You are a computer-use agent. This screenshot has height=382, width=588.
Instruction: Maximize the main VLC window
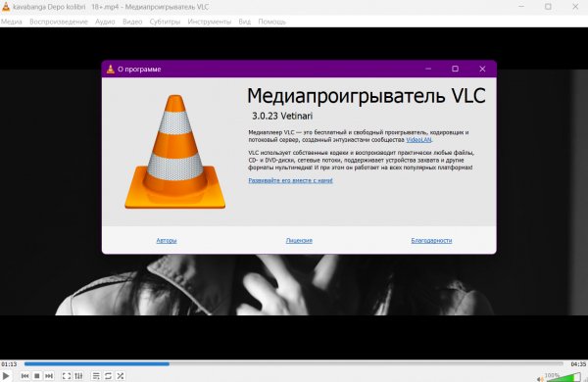pos(548,7)
